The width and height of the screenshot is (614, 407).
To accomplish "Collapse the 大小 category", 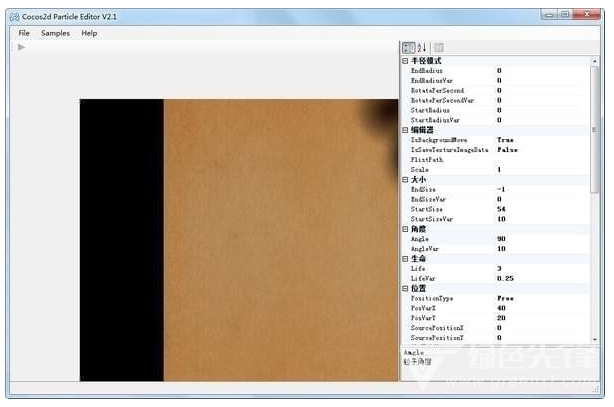I will coord(405,180).
